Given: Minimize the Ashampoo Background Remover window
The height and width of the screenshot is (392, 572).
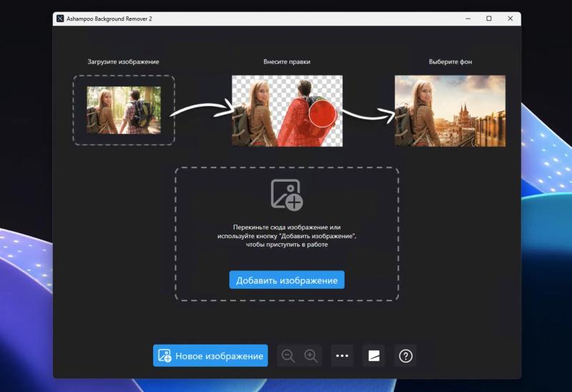Looking at the screenshot, I should (x=468, y=19).
